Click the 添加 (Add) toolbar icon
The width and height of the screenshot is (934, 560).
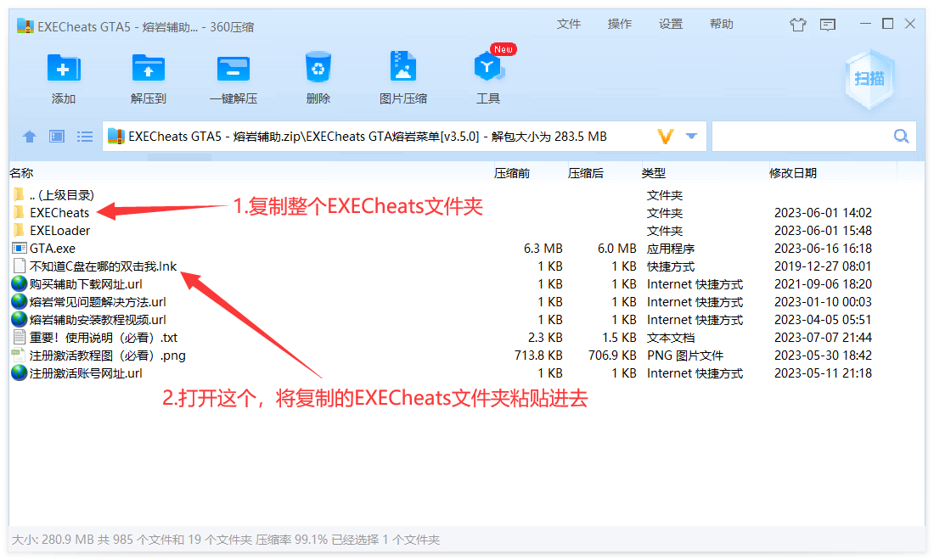(64, 70)
